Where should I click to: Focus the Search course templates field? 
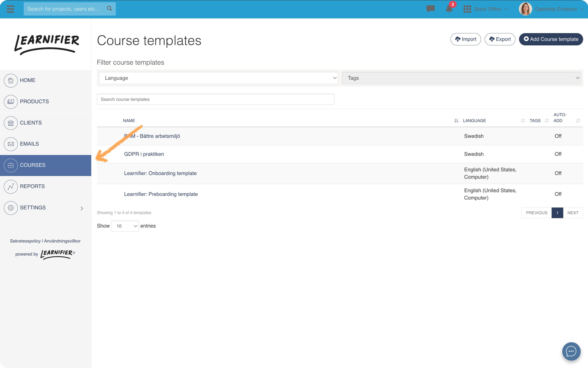coord(216,99)
